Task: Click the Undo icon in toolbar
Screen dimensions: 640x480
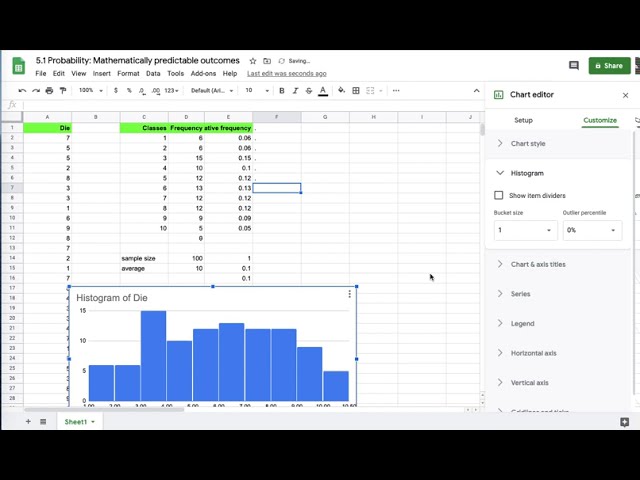Action: 22,91
